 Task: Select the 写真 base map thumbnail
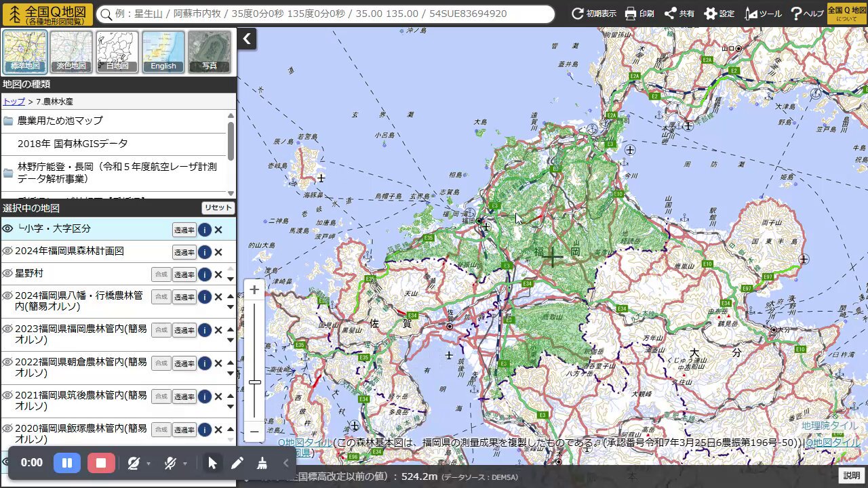[x=210, y=52]
